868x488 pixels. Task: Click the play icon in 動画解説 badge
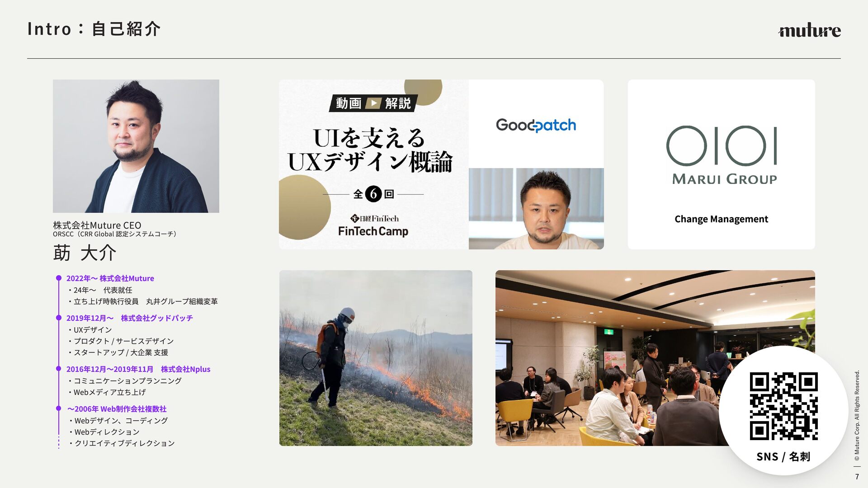coord(373,103)
